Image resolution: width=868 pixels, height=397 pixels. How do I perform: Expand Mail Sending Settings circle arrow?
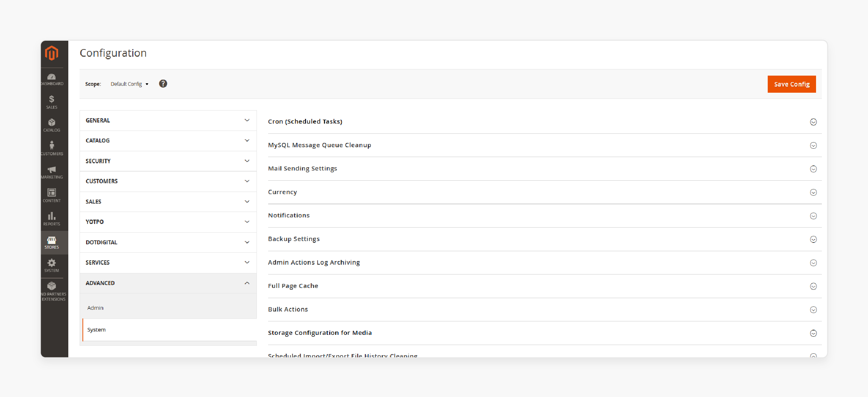[x=814, y=169]
